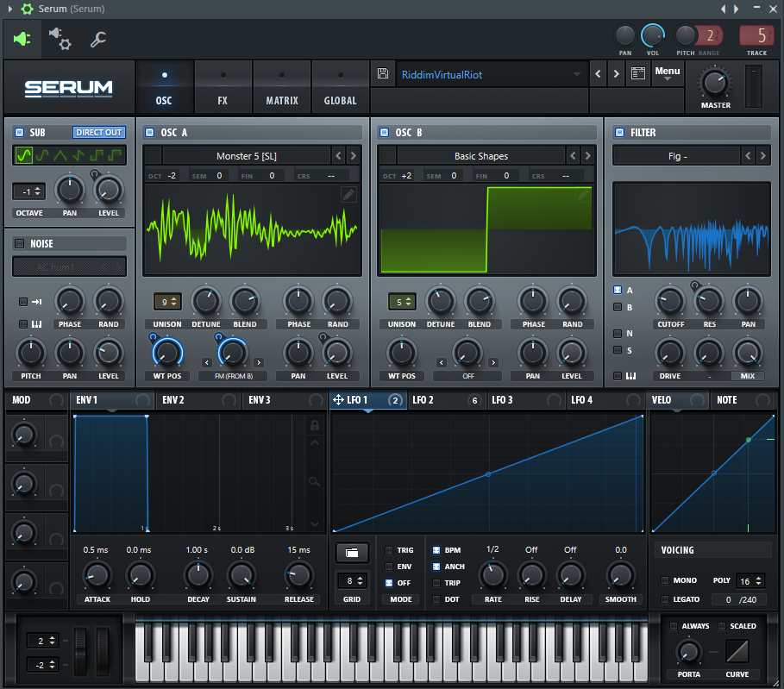The height and width of the screenshot is (689, 784).
Task: Click the LFO grid size field
Action: (352, 580)
